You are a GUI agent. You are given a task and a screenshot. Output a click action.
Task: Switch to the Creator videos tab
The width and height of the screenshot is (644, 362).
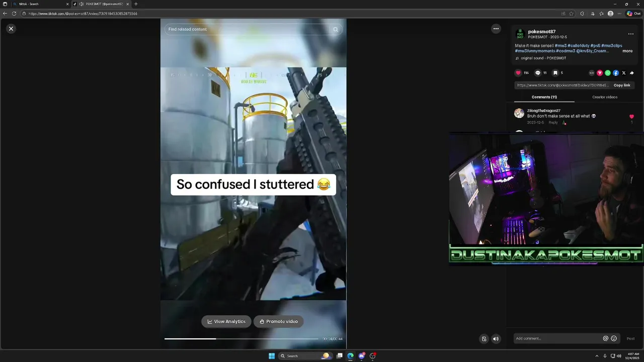coord(605,97)
